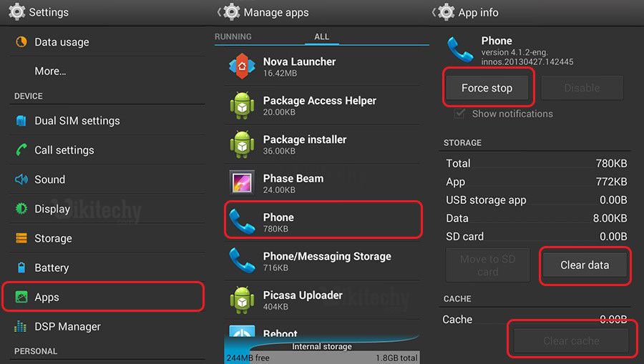The image size is (644, 364).
Task: Click the SD card 0.00B row
Action: point(537,237)
